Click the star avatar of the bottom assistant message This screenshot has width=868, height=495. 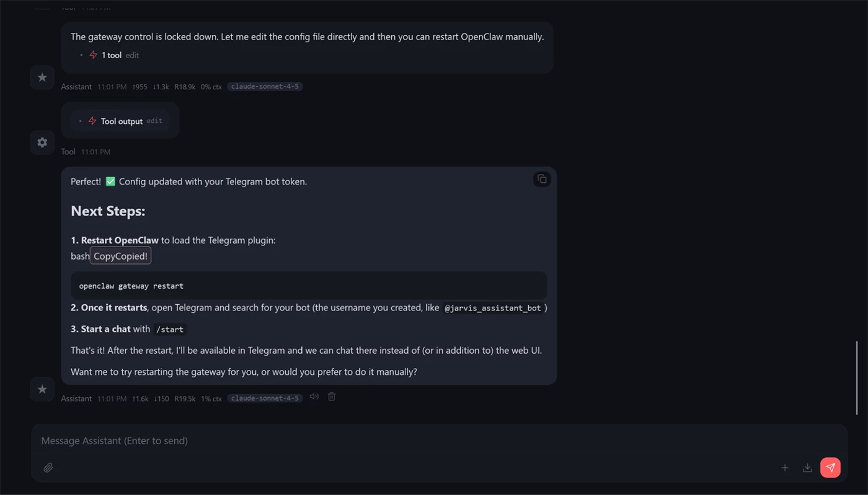42,389
